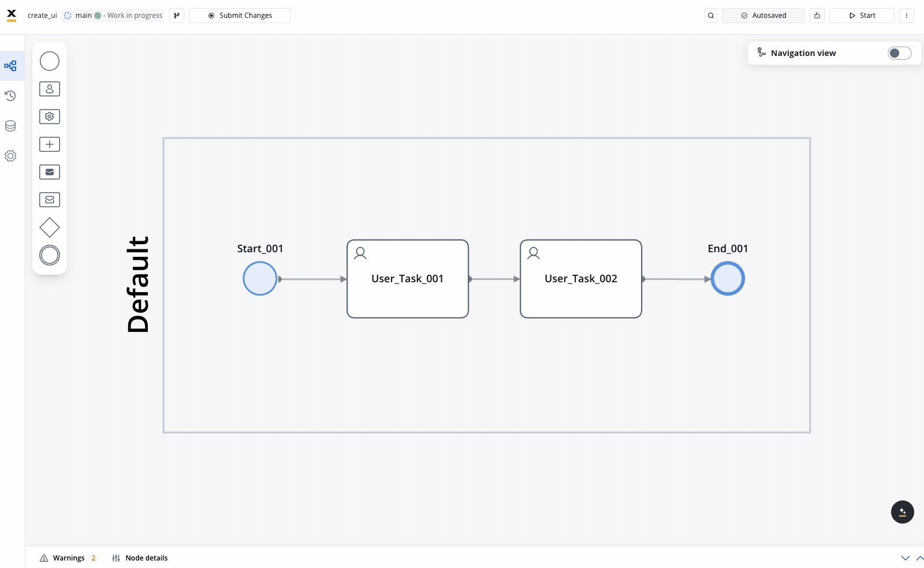
Task: Select connector between the two user tasks
Action: tap(494, 279)
